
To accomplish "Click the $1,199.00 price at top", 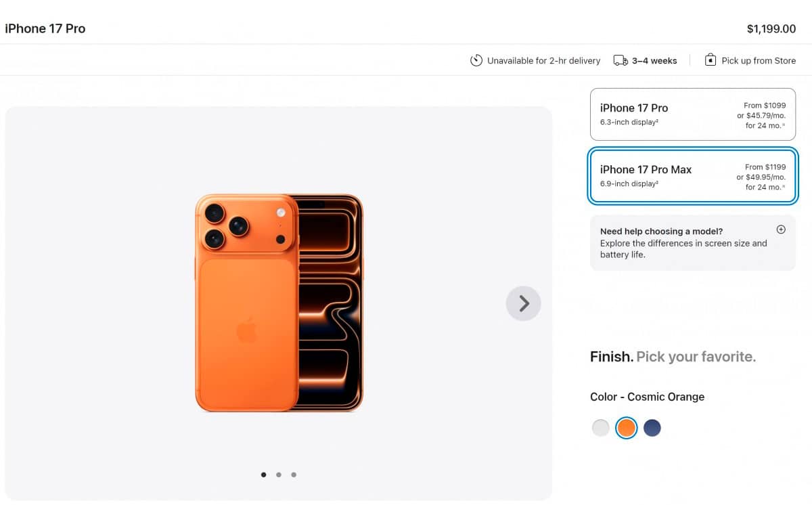I will (x=771, y=28).
